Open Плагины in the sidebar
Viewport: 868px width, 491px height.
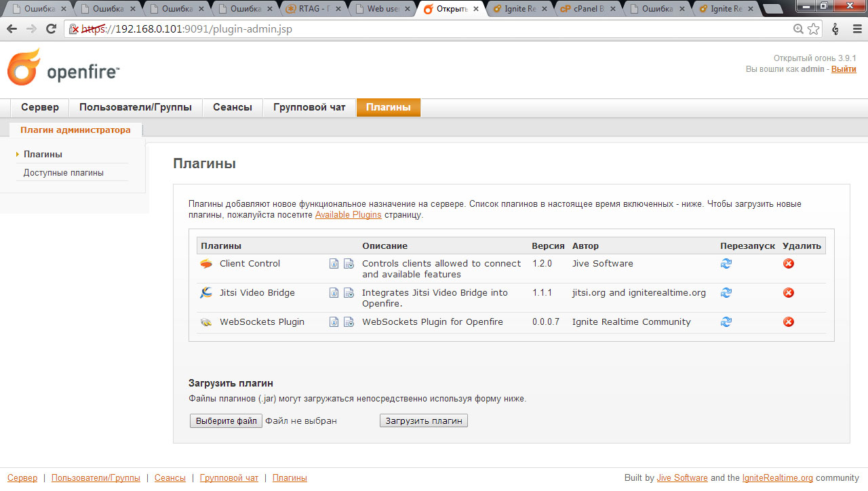pos(43,155)
